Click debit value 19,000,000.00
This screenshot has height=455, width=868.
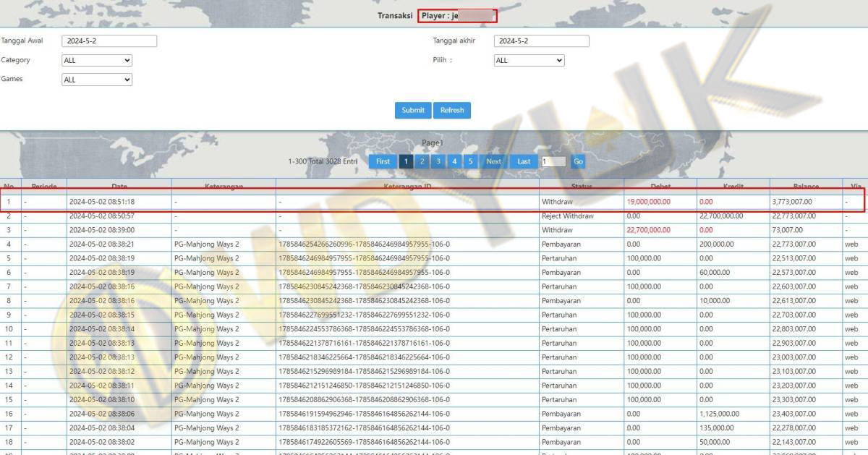648,202
